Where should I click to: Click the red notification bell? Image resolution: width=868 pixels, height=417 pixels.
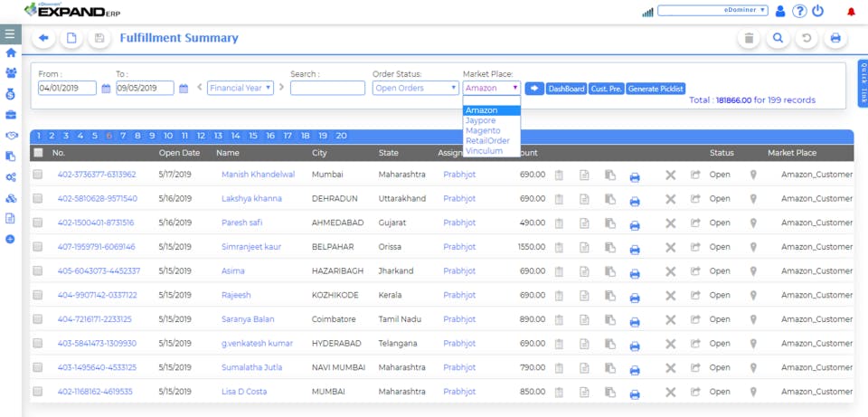pos(851,12)
